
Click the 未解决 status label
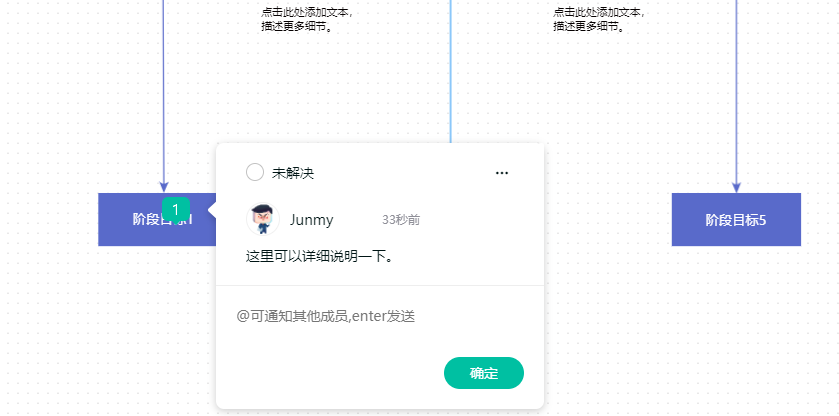293,173
